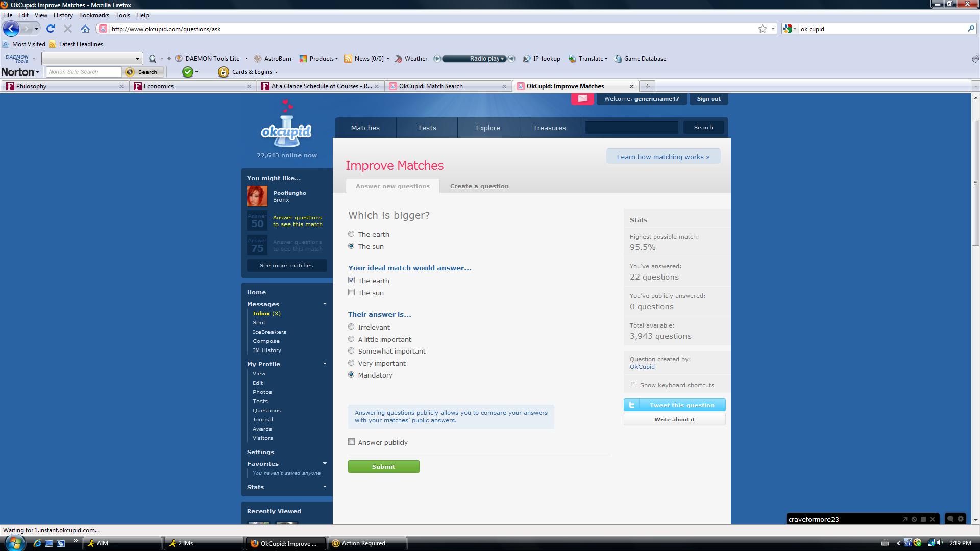Image resolution: width=980 pixels, height=551 pixels.
Task: Click the Twitter bird icon on the Tweet button
Action: coord(632,405)
